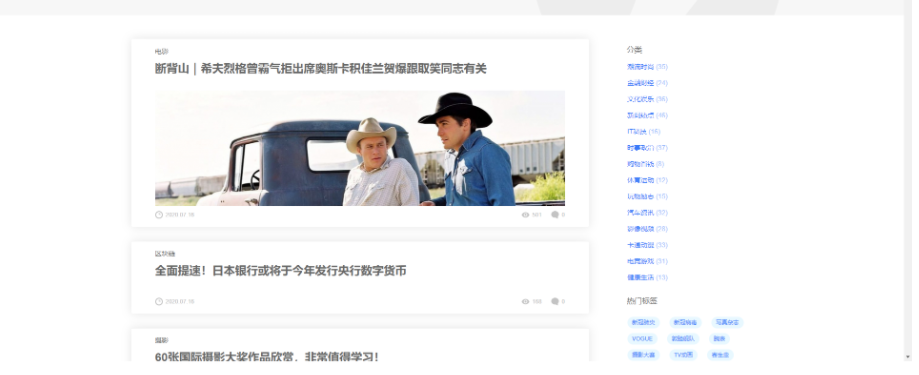Open the 金融财经 (24) category
The image size is (919, 375).
(x=647, y=83)
